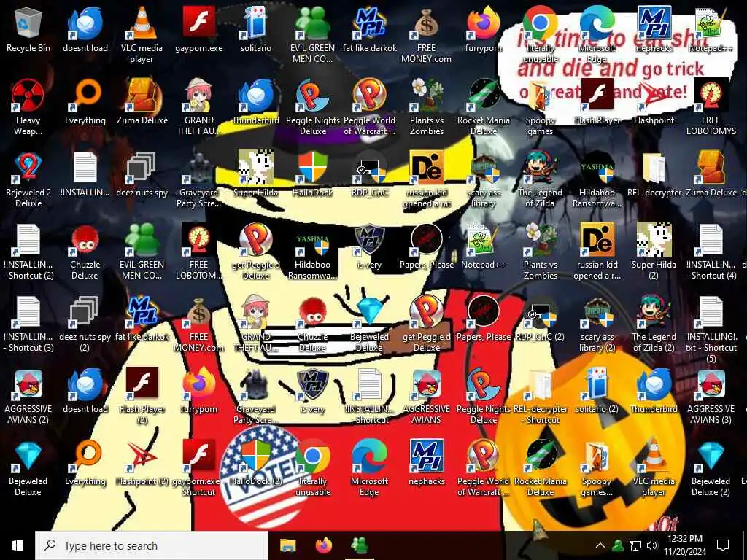Open the Recycle Bin desktop icon
This screenshot has height=560, width=747.
(x=28, y=31)
